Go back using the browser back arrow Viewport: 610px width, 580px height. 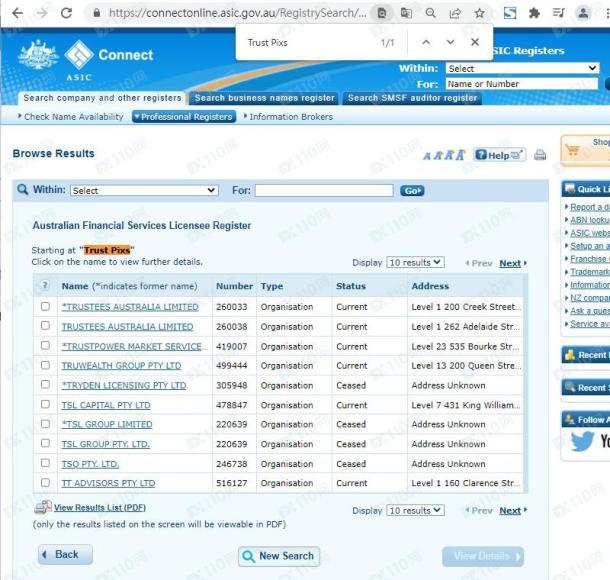click(x=18, y=13)
